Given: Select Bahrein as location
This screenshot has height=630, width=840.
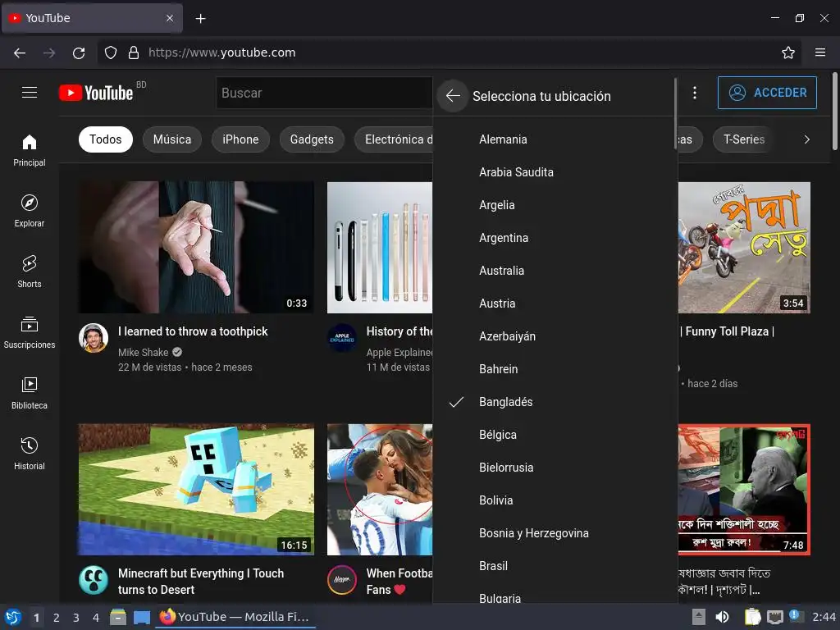Looking at the screenshot, I should point(555,369).
